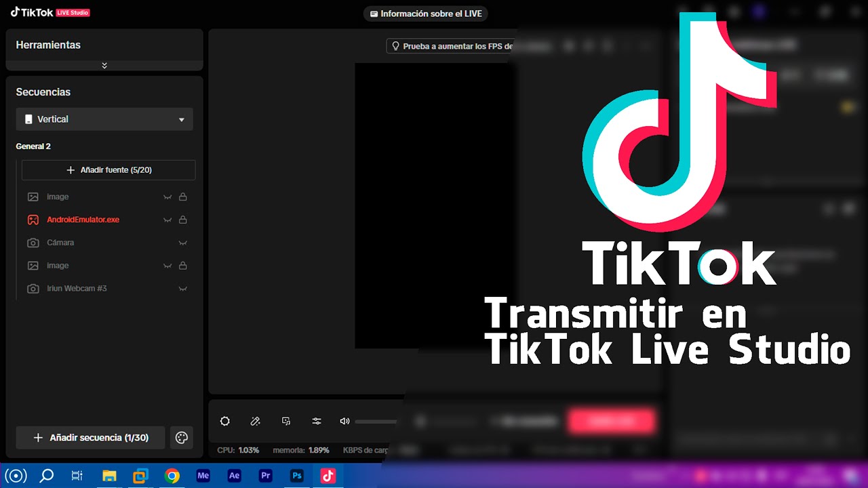This screenshot has height=488, width=868.
Task: Click the volume level slider
Action: click(377, 422)
